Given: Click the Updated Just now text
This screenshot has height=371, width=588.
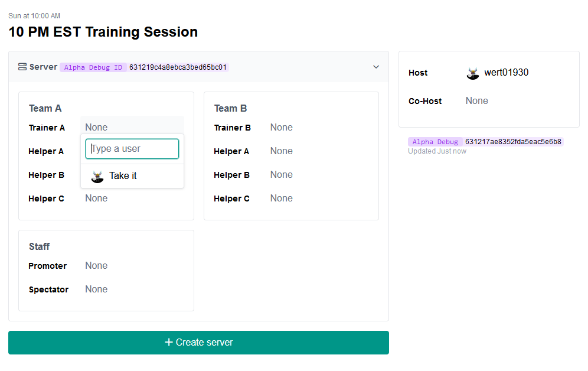Looking at the screenshot, I should [437, 151].
